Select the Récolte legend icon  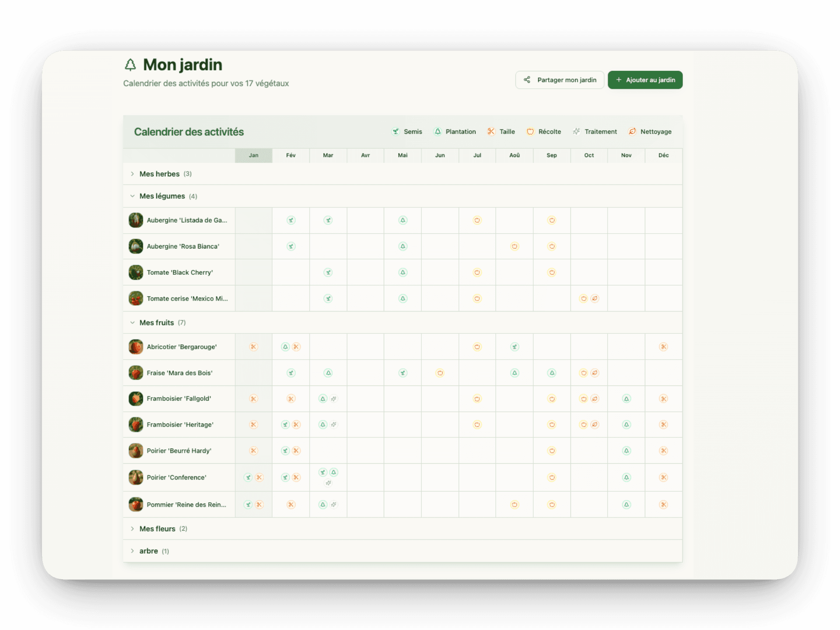pyautogui.click(x=530, y=132)
